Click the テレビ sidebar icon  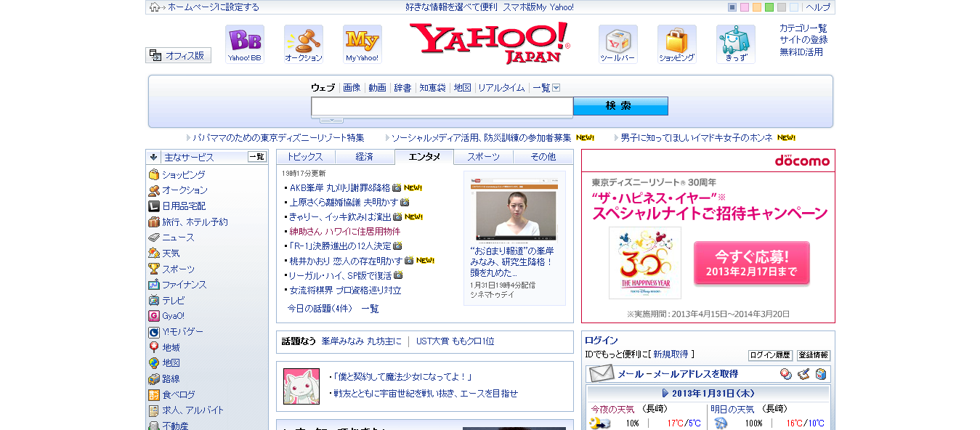pos(154,300)
